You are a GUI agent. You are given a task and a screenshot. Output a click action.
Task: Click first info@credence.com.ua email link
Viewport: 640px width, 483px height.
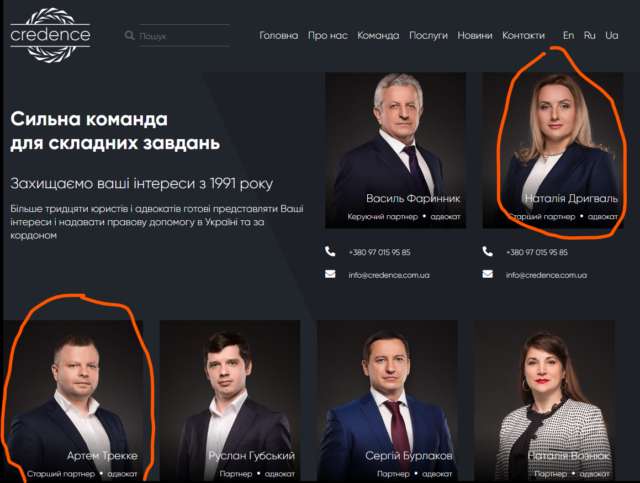tap(389, 275)
